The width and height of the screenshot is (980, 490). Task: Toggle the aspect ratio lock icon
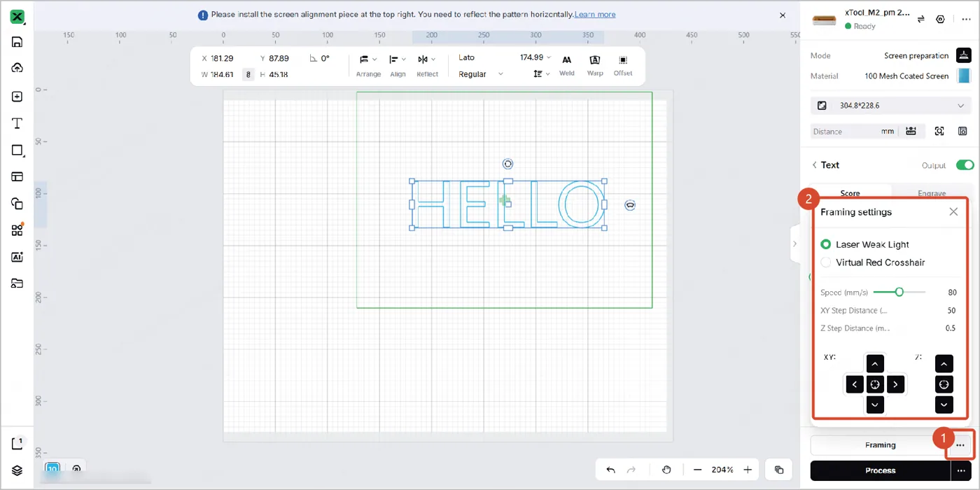(x=248, y=74)
